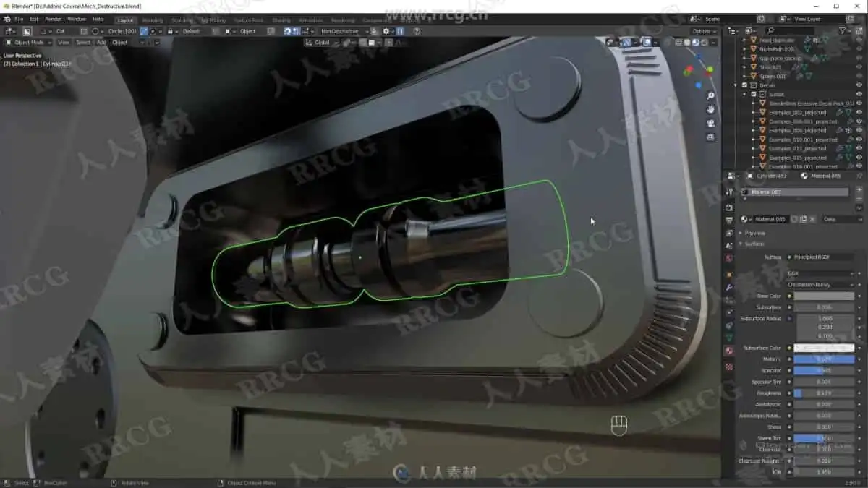This screenshot has width=868, height=488.
Task: Open the Modifiers wrench properties tab
Action: (729, 287)
